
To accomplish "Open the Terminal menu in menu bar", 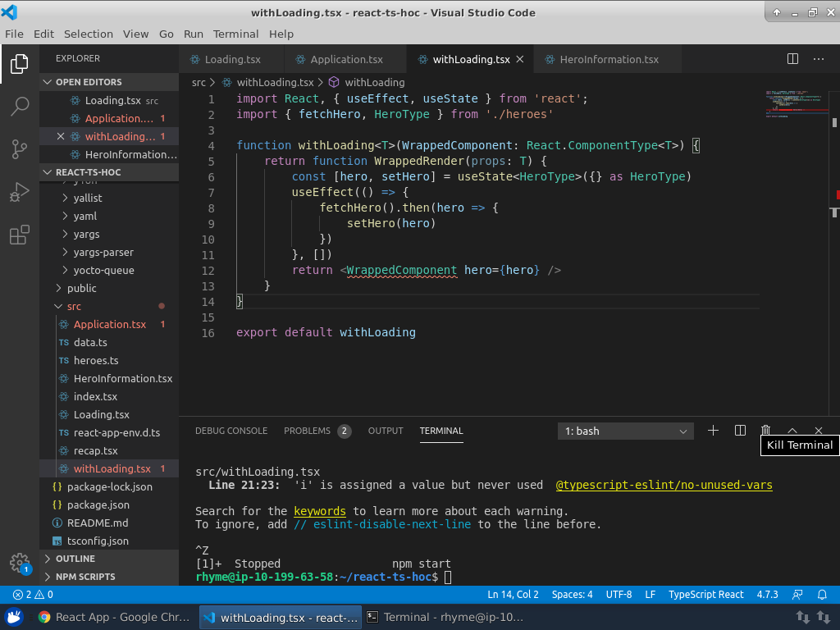I will (x=235, y=34).
